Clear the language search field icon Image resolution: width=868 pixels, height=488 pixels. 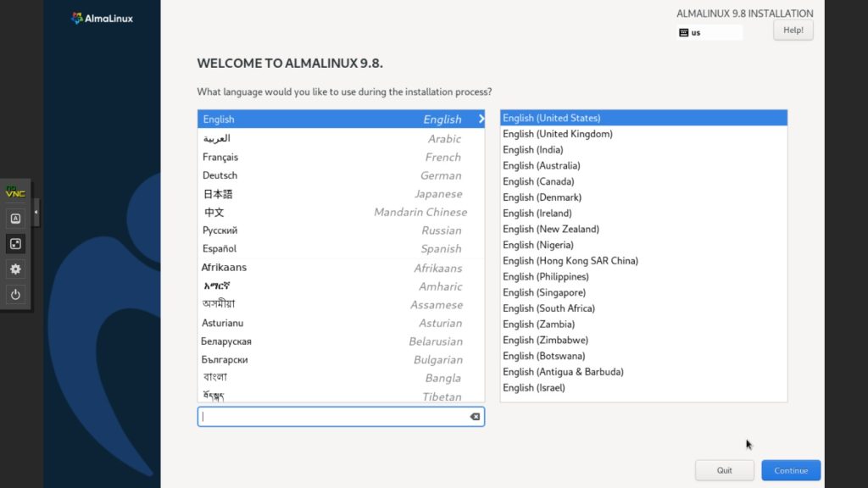[x=475, y=417]
